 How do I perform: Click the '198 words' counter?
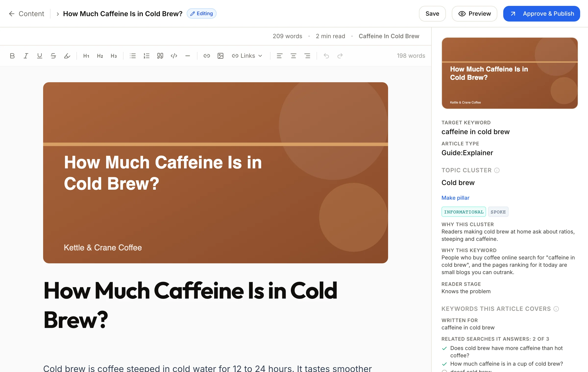point(411,56)
